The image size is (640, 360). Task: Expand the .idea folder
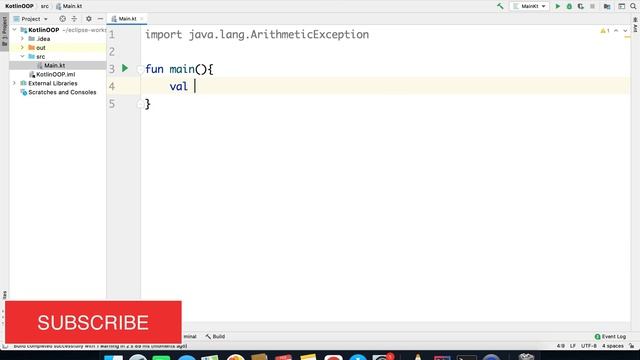[22, 39]
